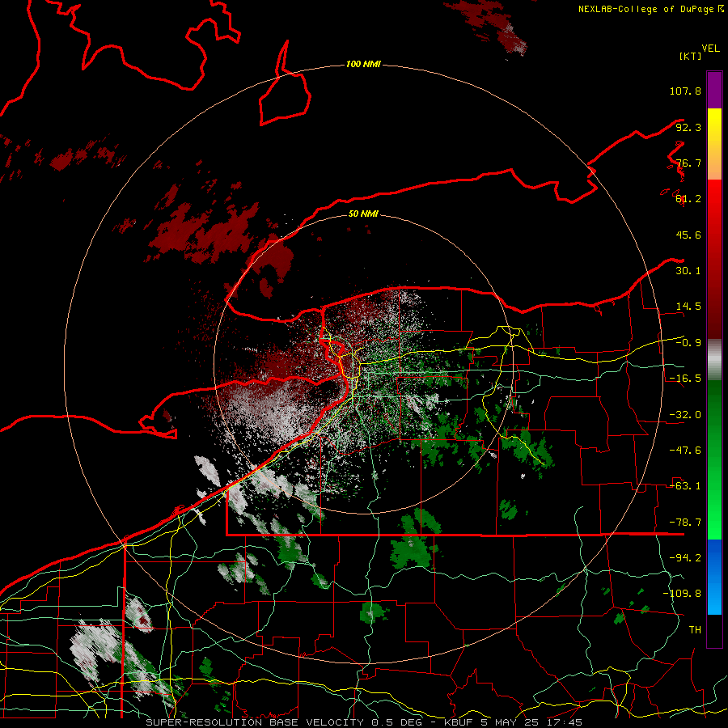Click the [KT] units label

[x=690, y=56]
